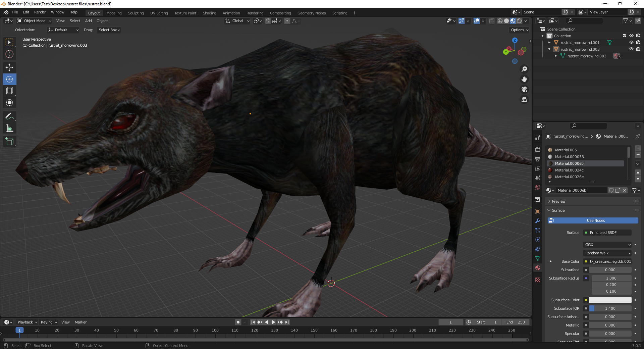This screenshot has height=349, width=644.
Task: Click the Subsurface Color white swatch
Action: tap(610, 300)
